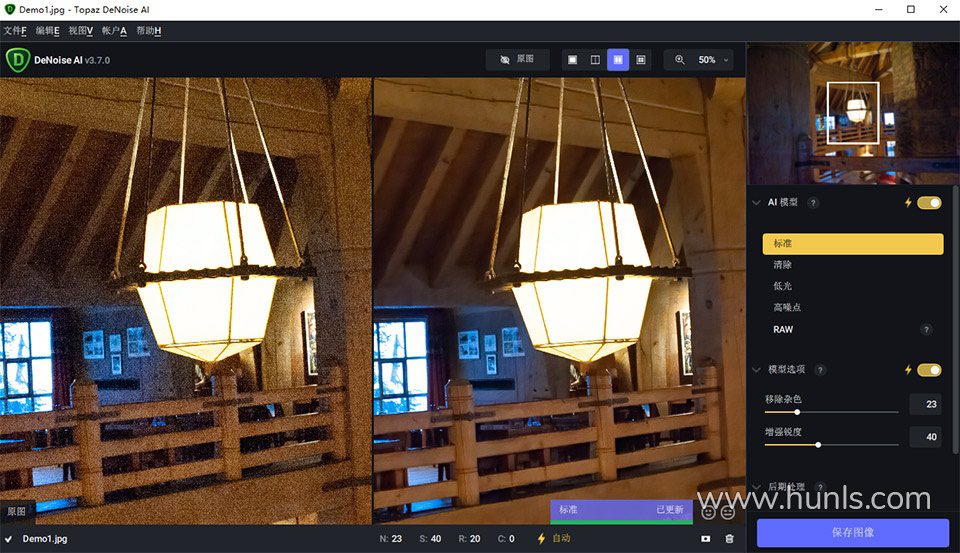The image size is (960, 553).
Task: Open the 50% zoom level dropdown
Action: [x=713, y=59]
